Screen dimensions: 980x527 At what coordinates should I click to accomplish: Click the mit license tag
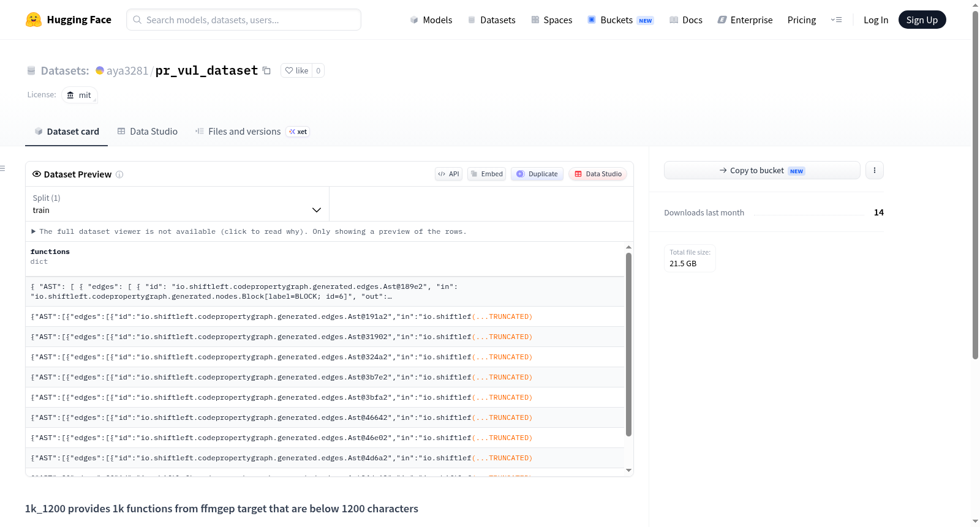click(x=80, y=95)
